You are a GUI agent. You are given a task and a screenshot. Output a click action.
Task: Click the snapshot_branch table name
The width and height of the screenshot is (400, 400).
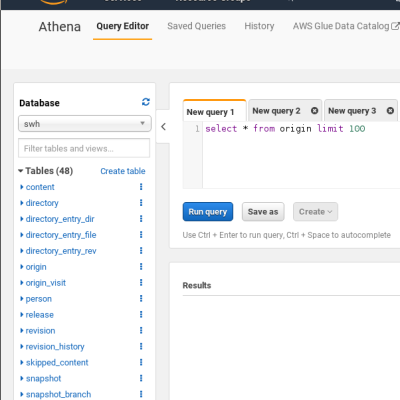[58, 395]
